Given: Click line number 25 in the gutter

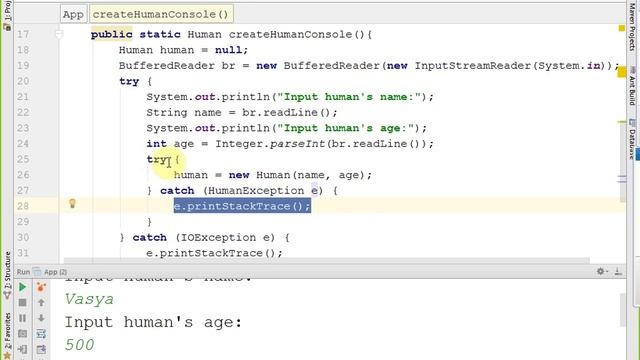Looking at the screenshot, I should pyautogui.click(x=23, y=159).
